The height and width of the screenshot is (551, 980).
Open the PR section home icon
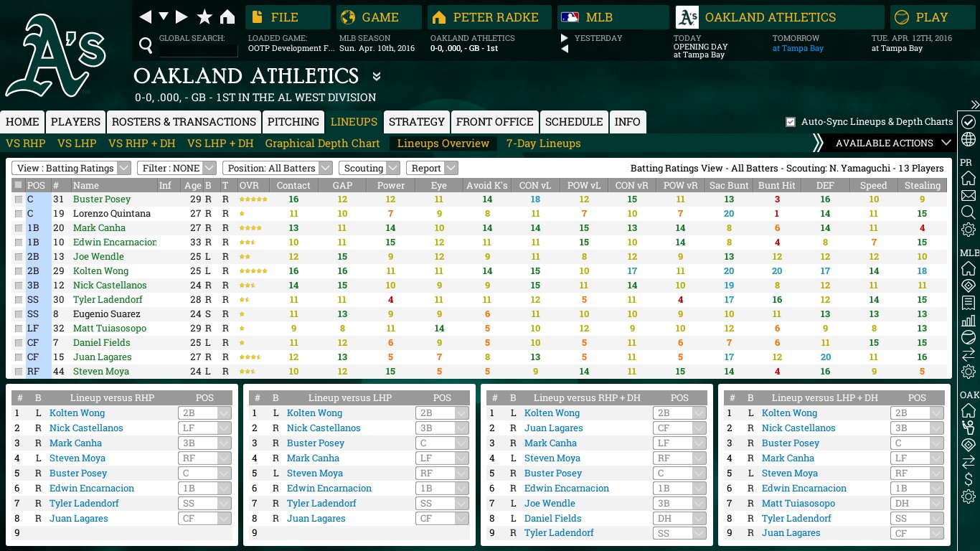tap(969, 178)
